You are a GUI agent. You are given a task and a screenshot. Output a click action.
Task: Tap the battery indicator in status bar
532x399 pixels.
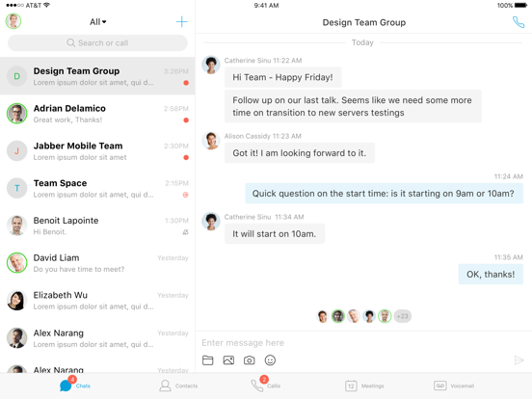click(x=520, y=5)
